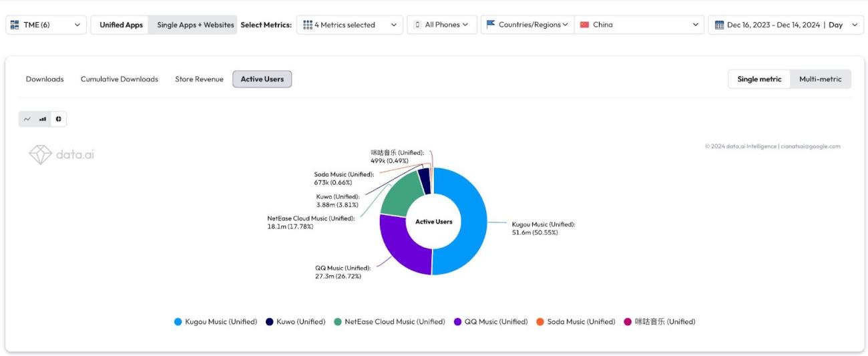Image resolution: width=868 pixels, height=356 pixels.
Task: Toggle QQ Music legend item
Action: tap(491, 322)
